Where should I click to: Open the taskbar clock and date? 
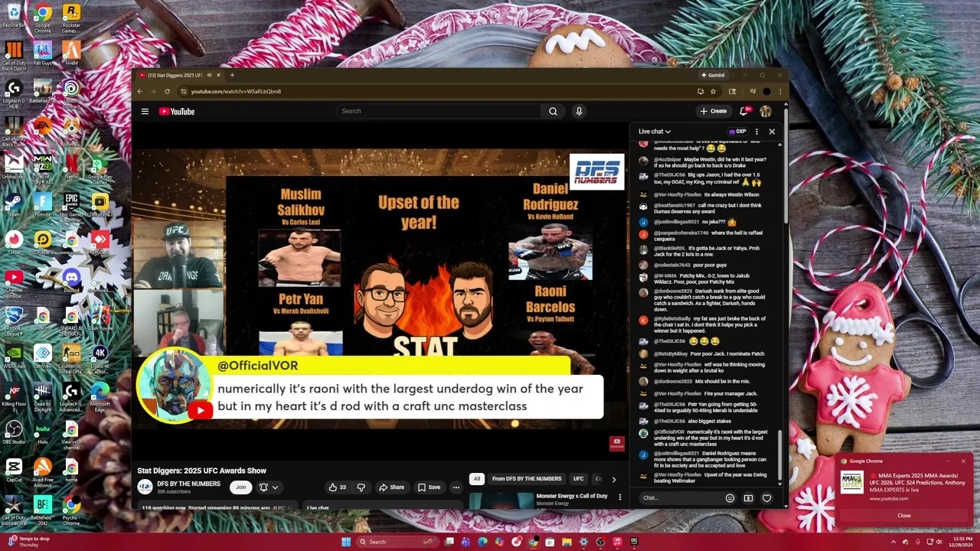(x=957, y=542)
